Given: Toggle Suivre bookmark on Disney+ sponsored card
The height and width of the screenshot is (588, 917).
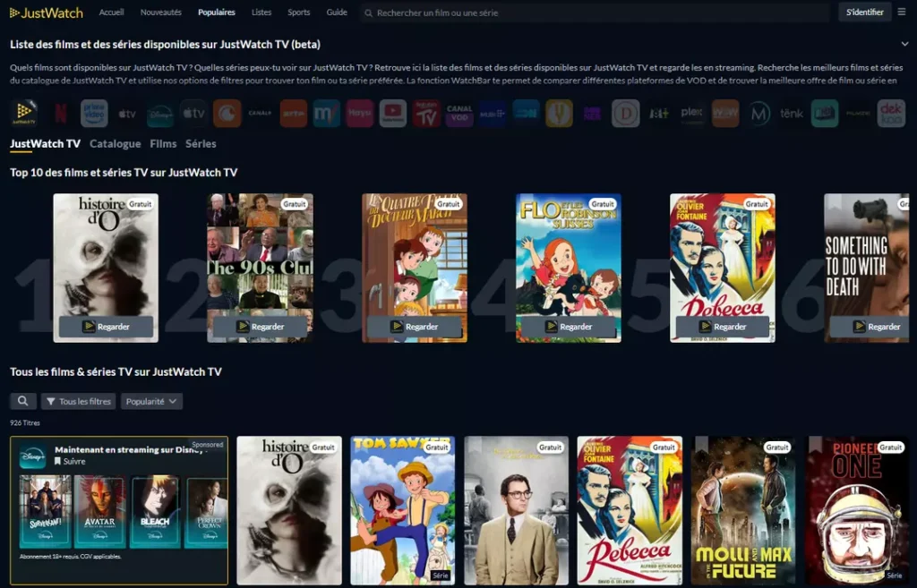Looking at the screenshot, I should click(70, 461).
